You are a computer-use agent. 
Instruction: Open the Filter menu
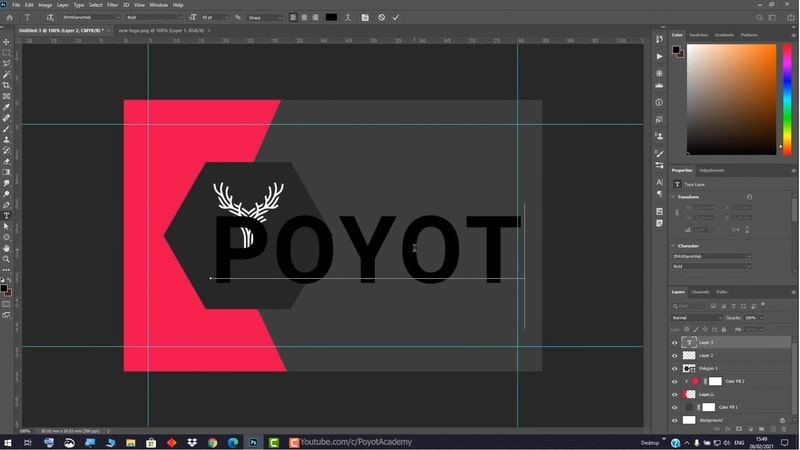(112, 5)
